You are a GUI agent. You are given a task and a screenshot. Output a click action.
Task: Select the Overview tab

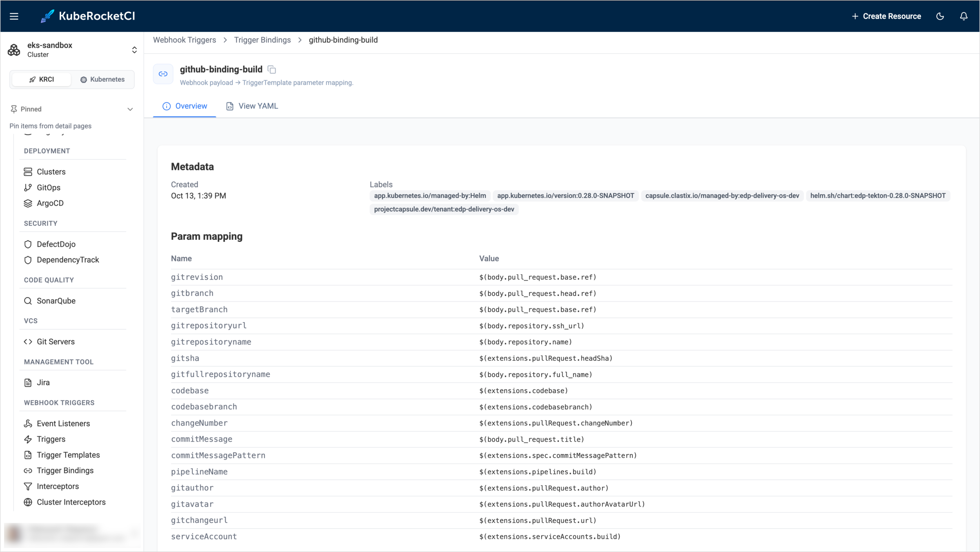tap(185, 106)
